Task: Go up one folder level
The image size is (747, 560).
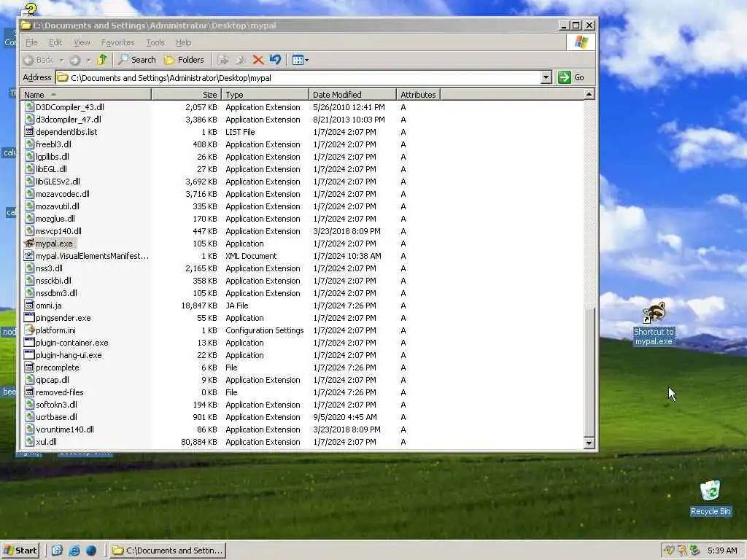Action: (x=102, y=60)
